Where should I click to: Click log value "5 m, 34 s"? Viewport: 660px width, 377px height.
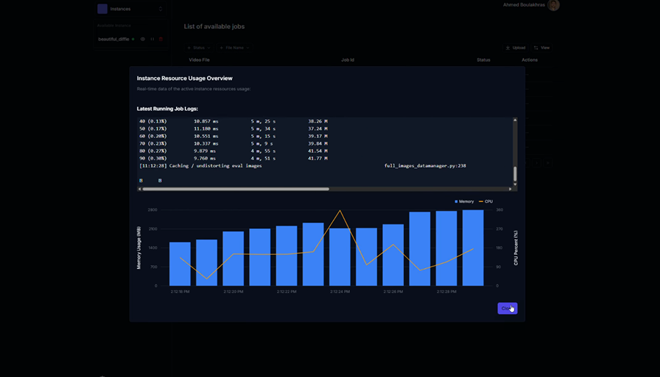tap(263, 129)
